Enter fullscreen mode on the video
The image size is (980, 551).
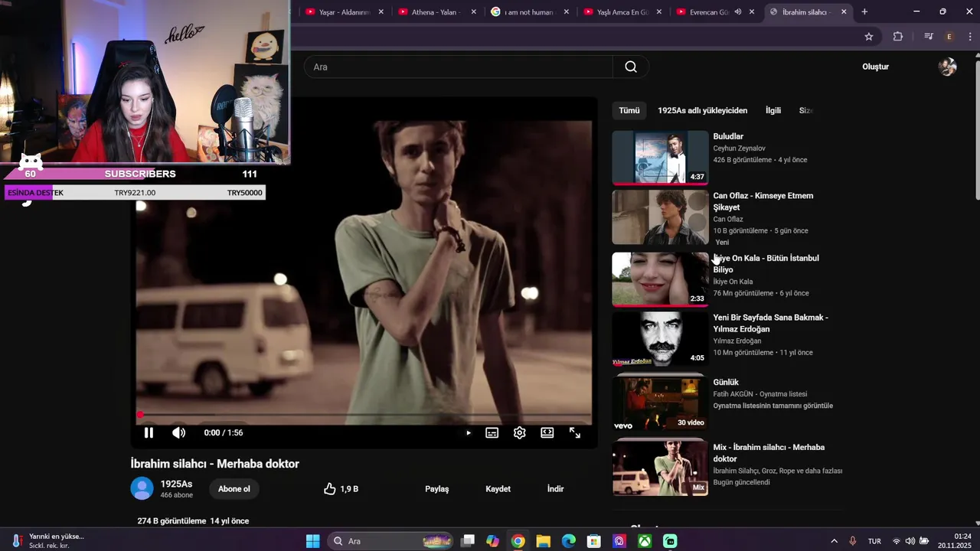575,432
